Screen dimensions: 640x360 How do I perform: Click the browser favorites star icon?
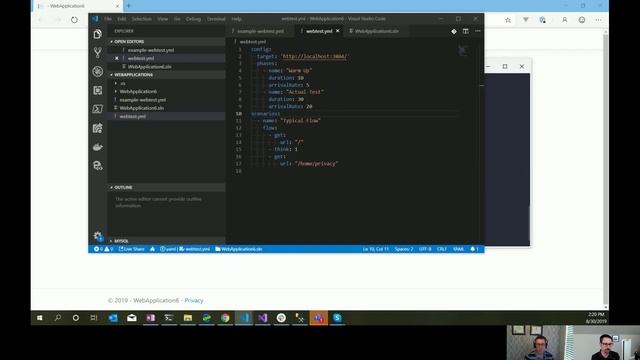point(507,20)
